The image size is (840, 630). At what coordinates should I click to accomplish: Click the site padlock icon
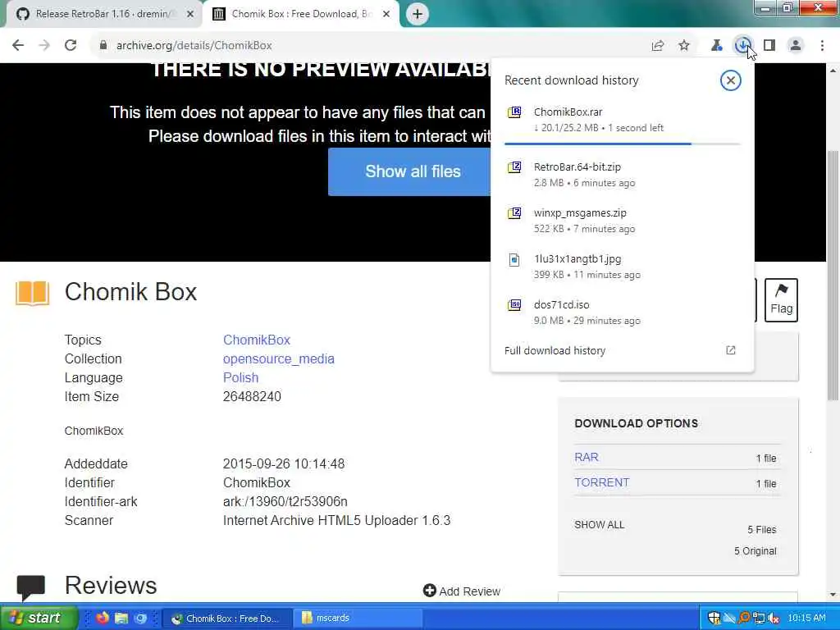click(103, 46)
